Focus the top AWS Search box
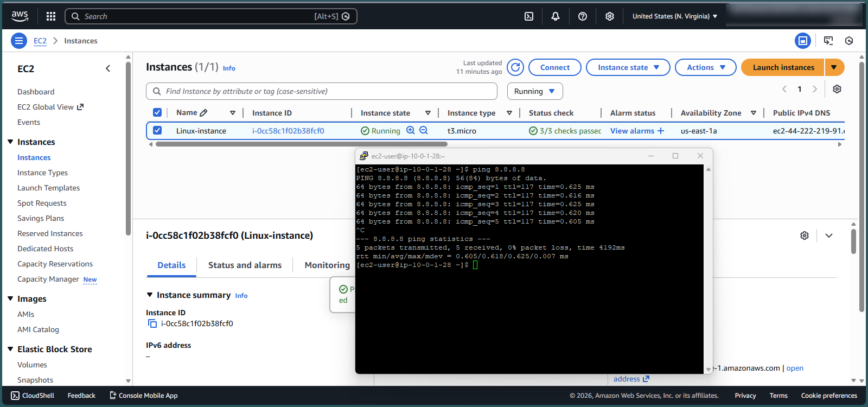The width and height of the screenshot is (868, 407). [211, 16]
